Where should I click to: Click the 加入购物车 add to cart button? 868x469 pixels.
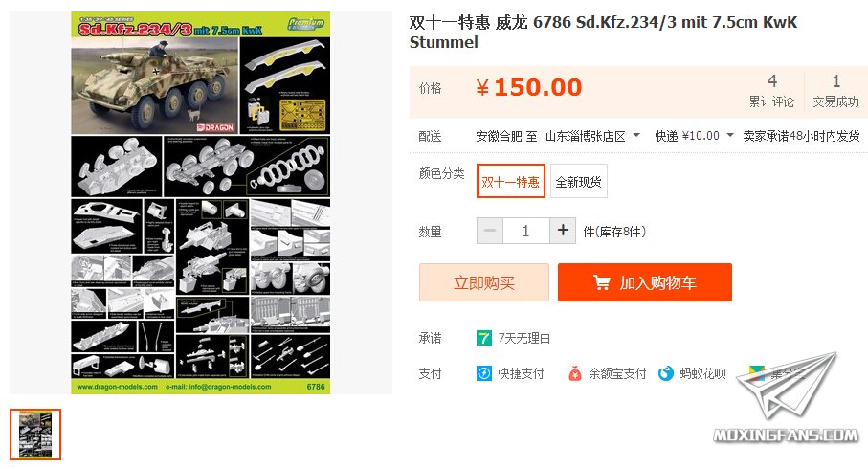point(645,282)
